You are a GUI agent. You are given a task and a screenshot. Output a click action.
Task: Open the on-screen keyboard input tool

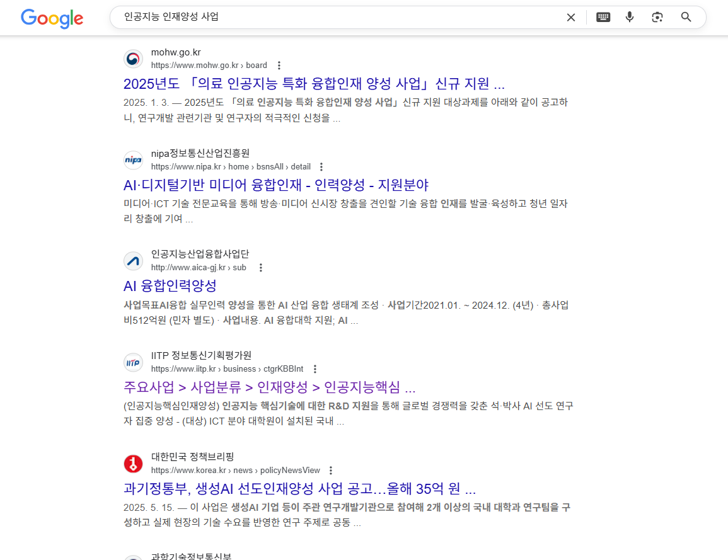coord(603,17)
